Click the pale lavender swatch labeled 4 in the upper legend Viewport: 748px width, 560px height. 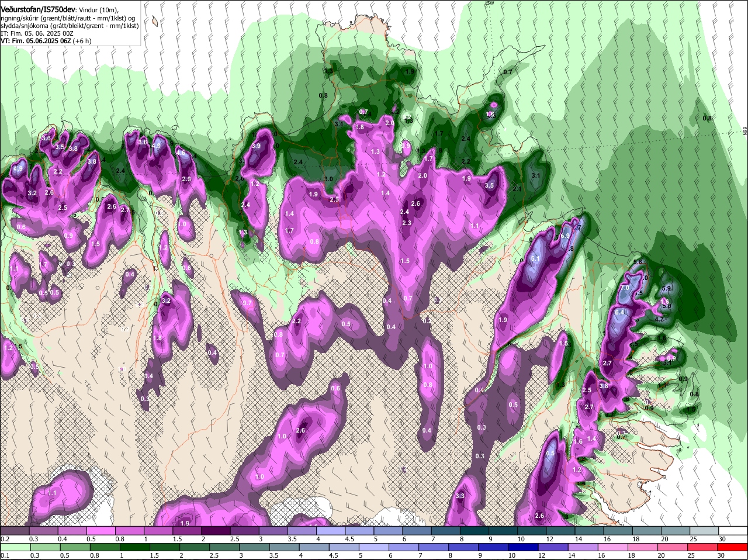[331, 531]
